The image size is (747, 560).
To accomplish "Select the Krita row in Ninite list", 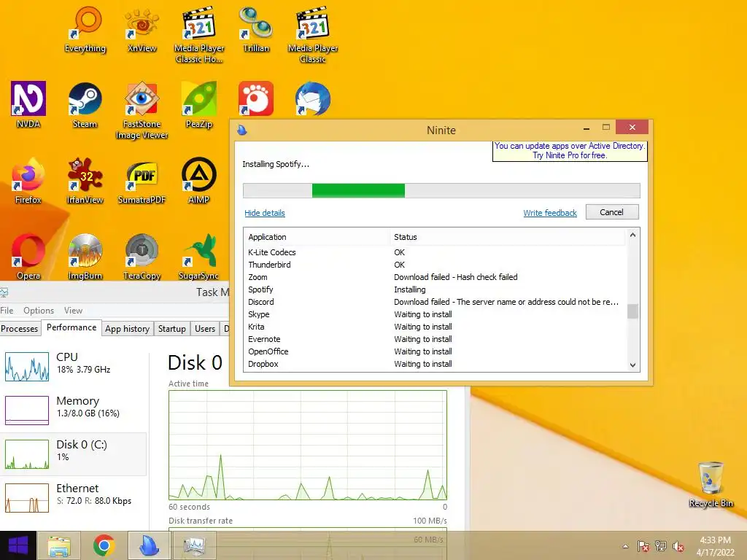I will tap(436, 327).
